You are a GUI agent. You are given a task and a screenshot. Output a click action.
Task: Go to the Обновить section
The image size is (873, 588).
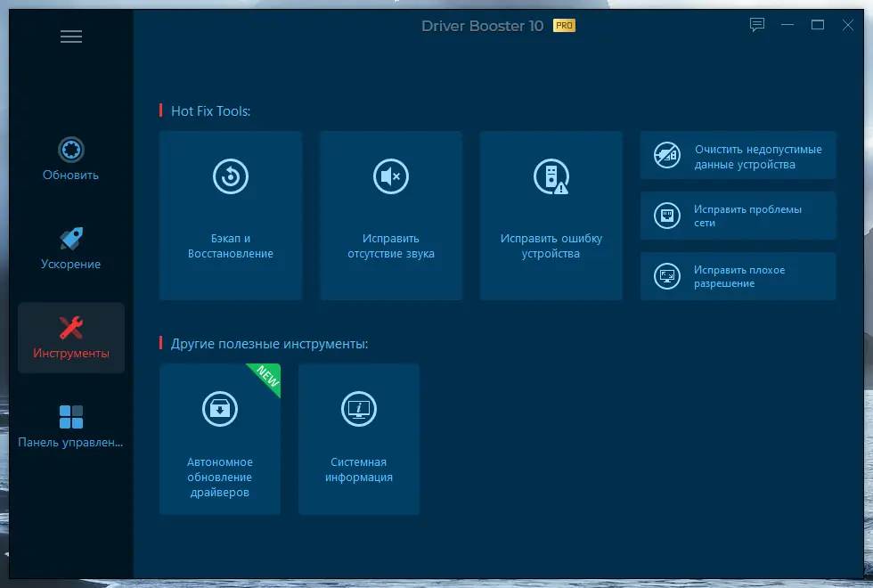(x=70, y=159)
